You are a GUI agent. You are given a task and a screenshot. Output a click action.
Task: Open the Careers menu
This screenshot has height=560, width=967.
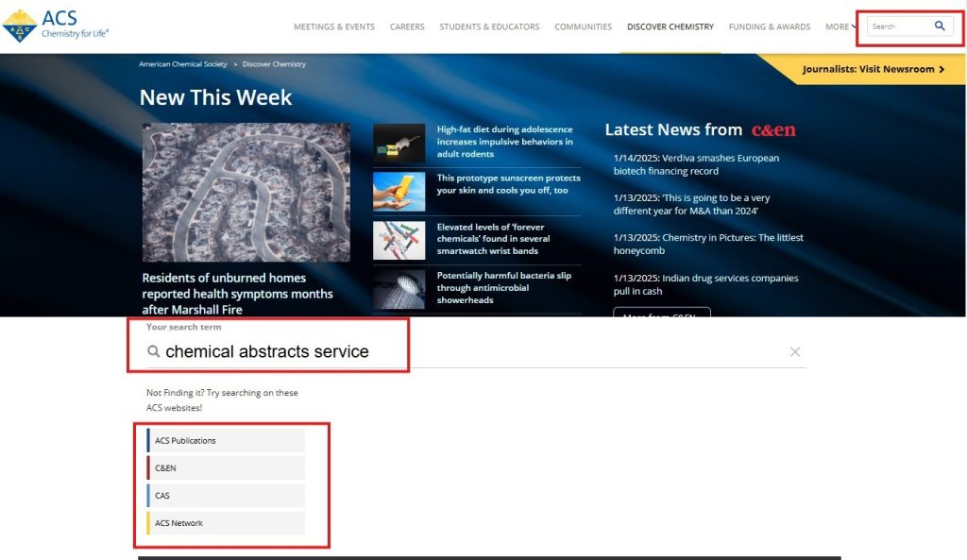(x=407, y=26)
